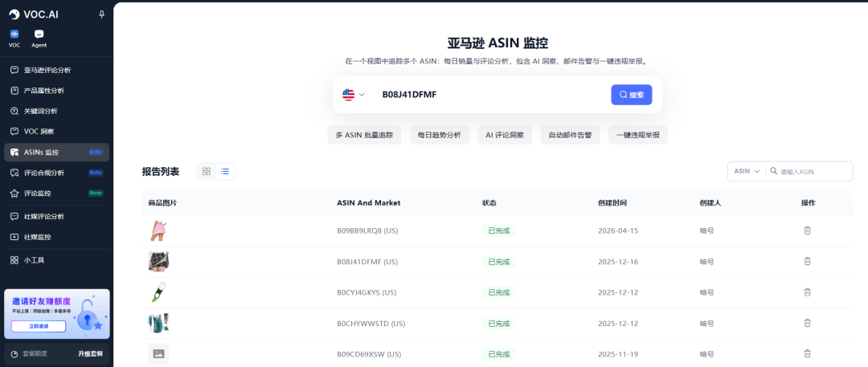
Task: Delete the B09BB9LRQ8 report via trash icon
Action: [x=808, y=230]
